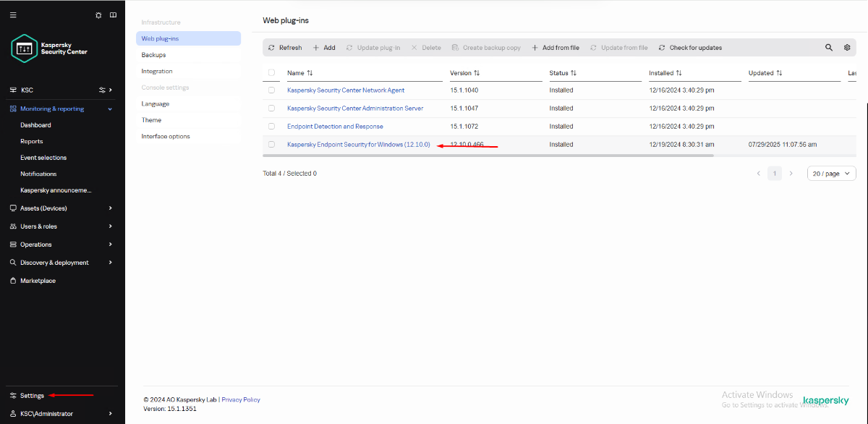Screen dimensions: 868x424
Task: Open Kaspersky announcements in sidebar
Action: pos(56,190)
